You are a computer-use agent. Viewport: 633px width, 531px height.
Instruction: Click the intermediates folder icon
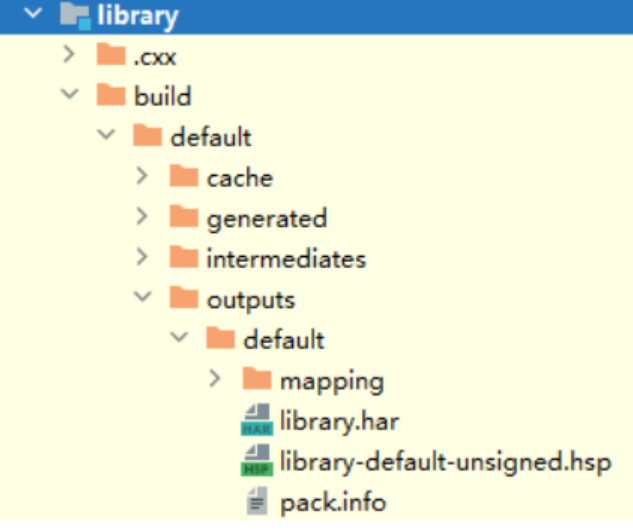click(x=184, y=259)
